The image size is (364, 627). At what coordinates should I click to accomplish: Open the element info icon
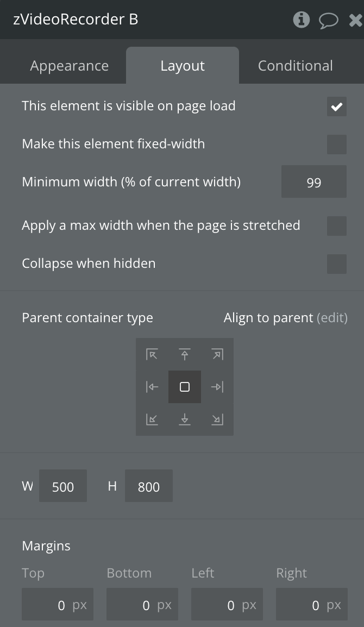[301, 20]
